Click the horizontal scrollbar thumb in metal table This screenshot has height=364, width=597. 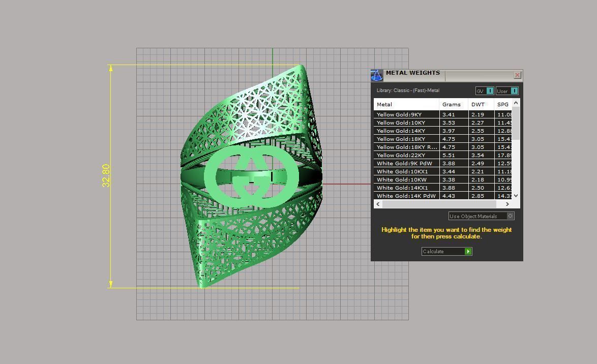tap(439, 204)
